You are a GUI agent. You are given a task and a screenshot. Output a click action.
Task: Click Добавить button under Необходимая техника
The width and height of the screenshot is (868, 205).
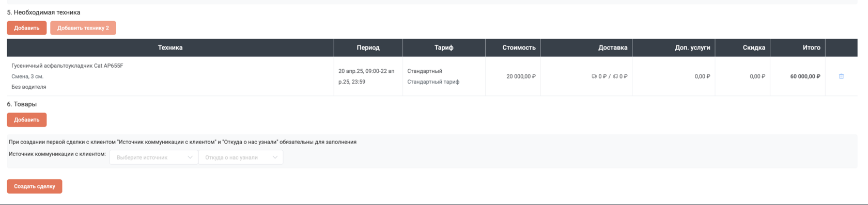pyautogui.click(x=27, y=28)
